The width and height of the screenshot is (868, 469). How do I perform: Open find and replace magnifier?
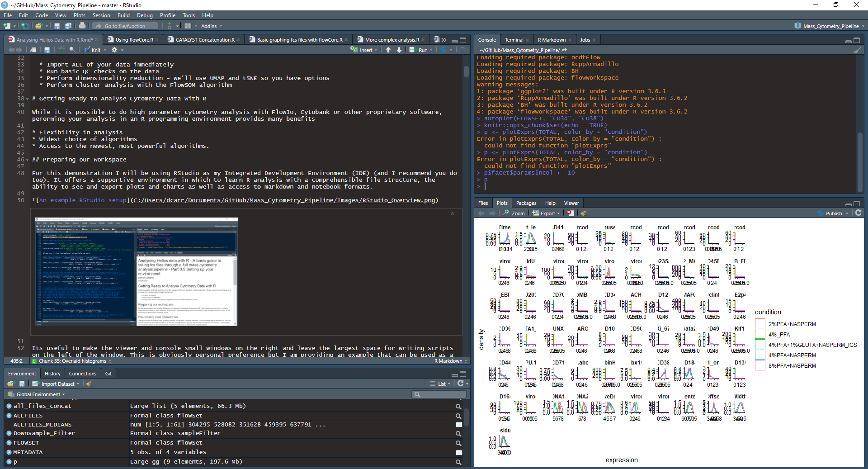[x=72, y=50]
